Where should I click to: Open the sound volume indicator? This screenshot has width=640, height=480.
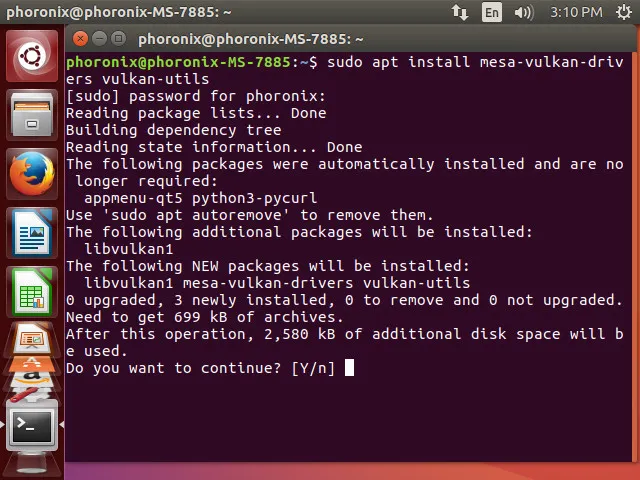pos(524,12)
